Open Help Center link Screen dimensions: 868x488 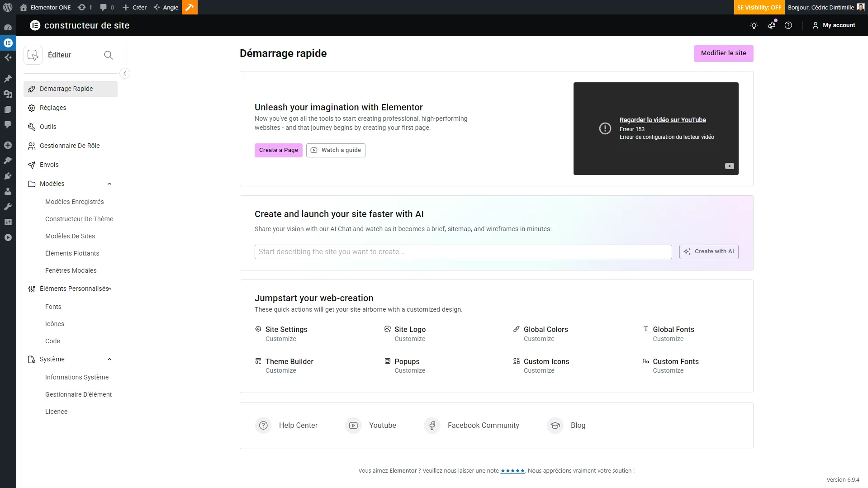[286, 426]
